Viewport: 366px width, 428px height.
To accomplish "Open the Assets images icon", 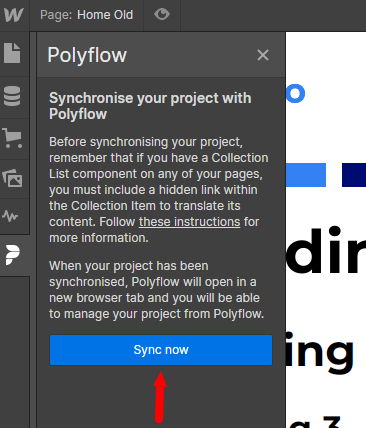I will (12, 178).
